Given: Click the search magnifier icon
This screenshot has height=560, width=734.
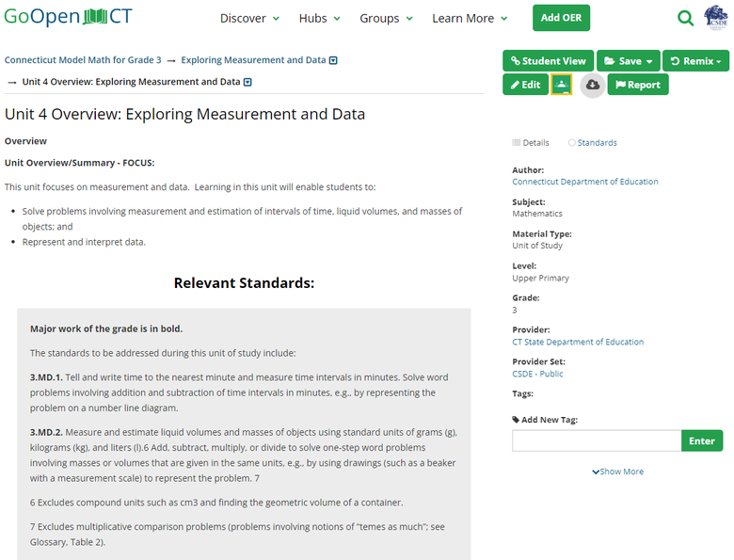Looking at the screenshot, I should [686, 18].
